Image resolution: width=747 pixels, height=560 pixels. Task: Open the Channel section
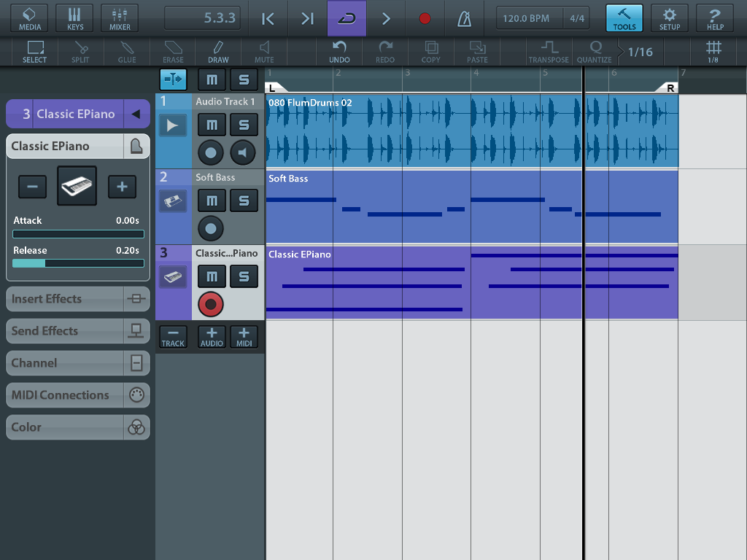pos(78,363)
